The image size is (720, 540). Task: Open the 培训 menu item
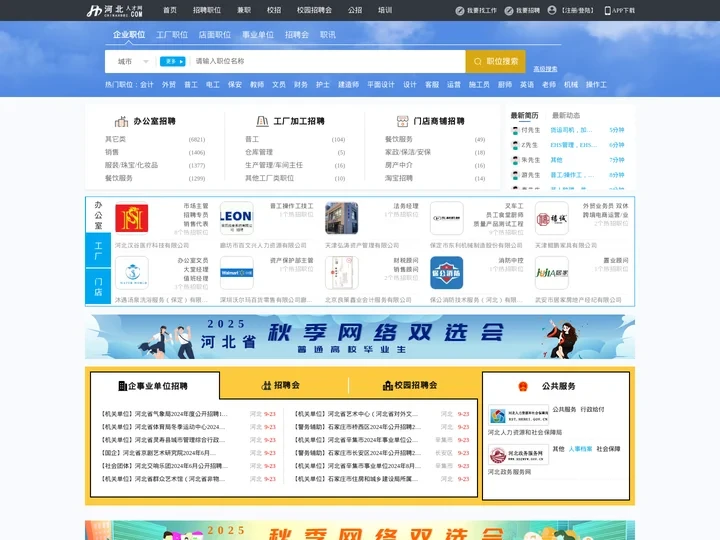click(385, 10)
